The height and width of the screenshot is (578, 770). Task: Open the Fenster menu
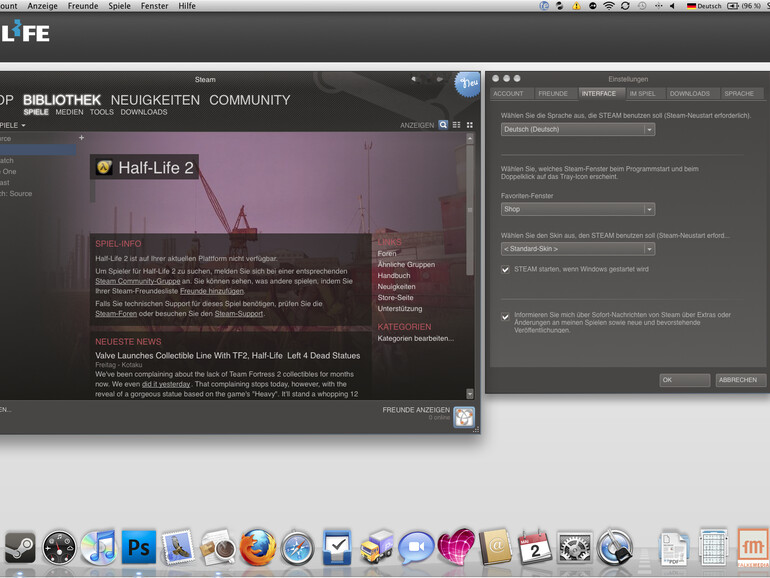[154, 6]
